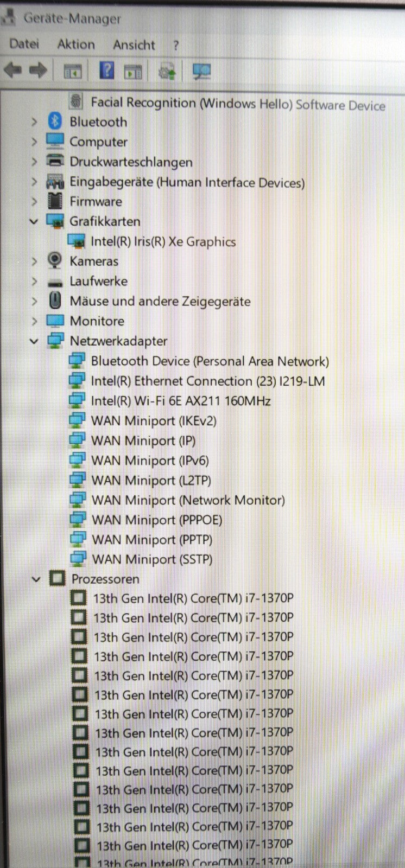Image resolution: width=405 pixels, height=868 pixels.
Task: Select WAN Miniport (L2TP)
Action: pyautogui.click(x=151, y=480)
